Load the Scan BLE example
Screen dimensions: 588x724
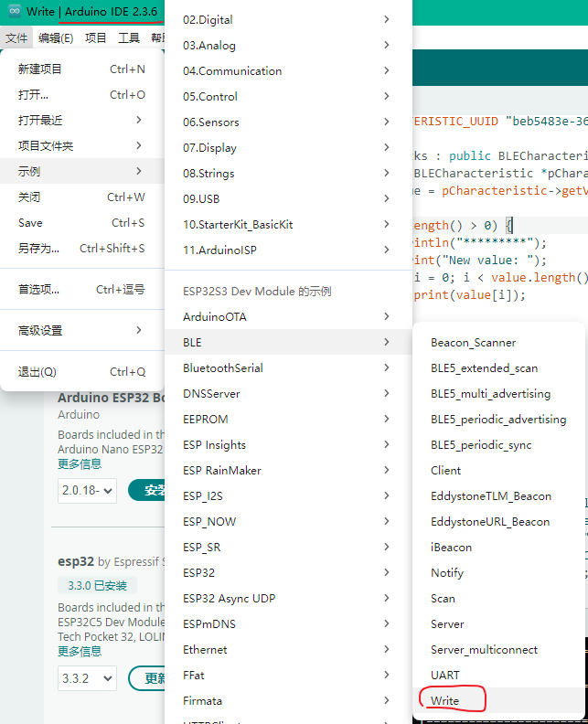(498, 599)
